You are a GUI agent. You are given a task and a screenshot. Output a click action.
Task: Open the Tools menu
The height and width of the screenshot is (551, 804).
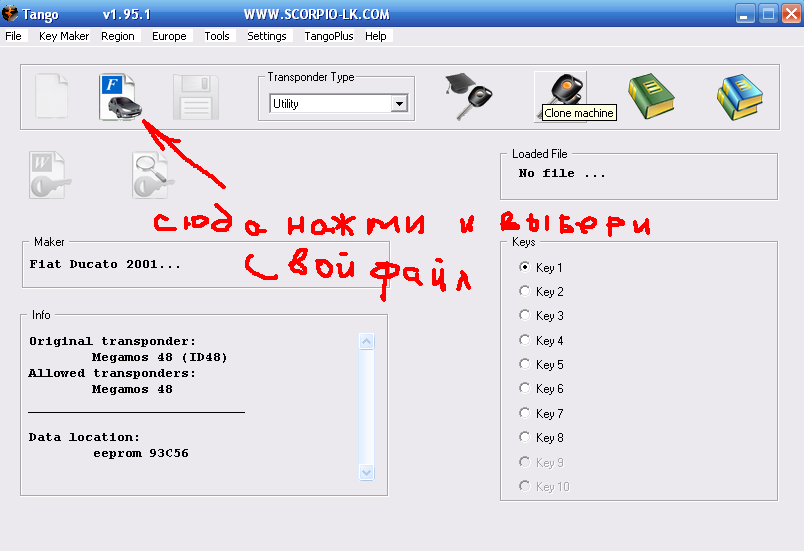coord(217,36)
